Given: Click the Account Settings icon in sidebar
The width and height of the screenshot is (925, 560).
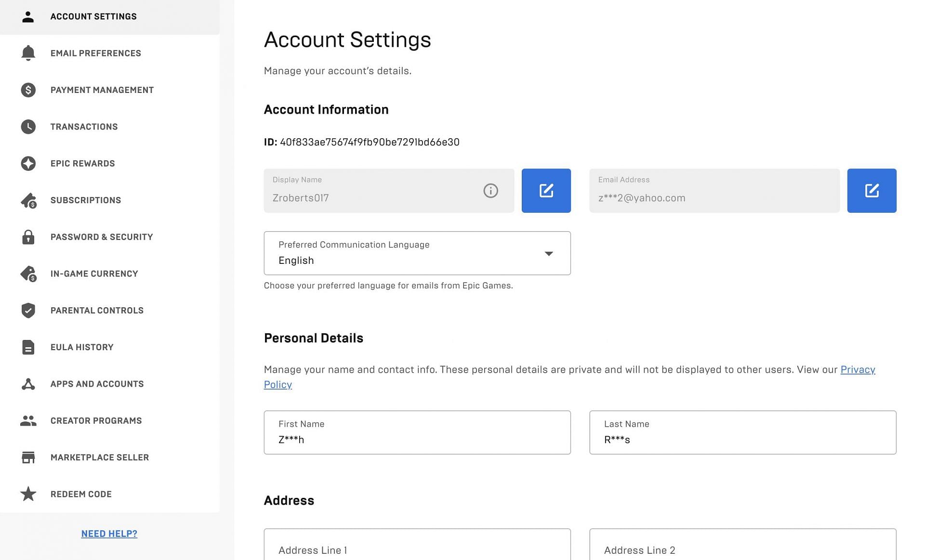Looking at the screenshot, I should click(28, 16).
